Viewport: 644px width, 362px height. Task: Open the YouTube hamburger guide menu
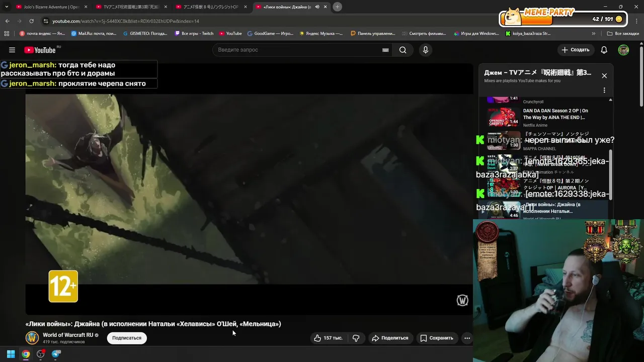(12, 50)
